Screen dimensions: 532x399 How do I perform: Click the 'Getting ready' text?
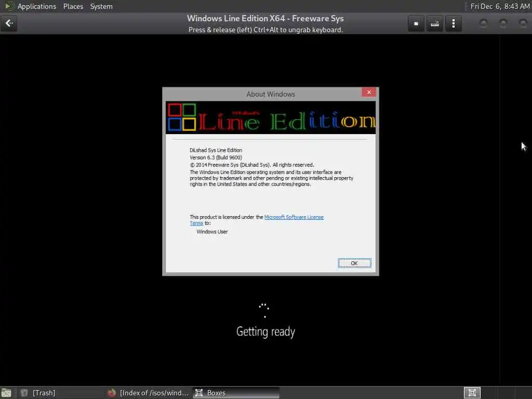265,331
